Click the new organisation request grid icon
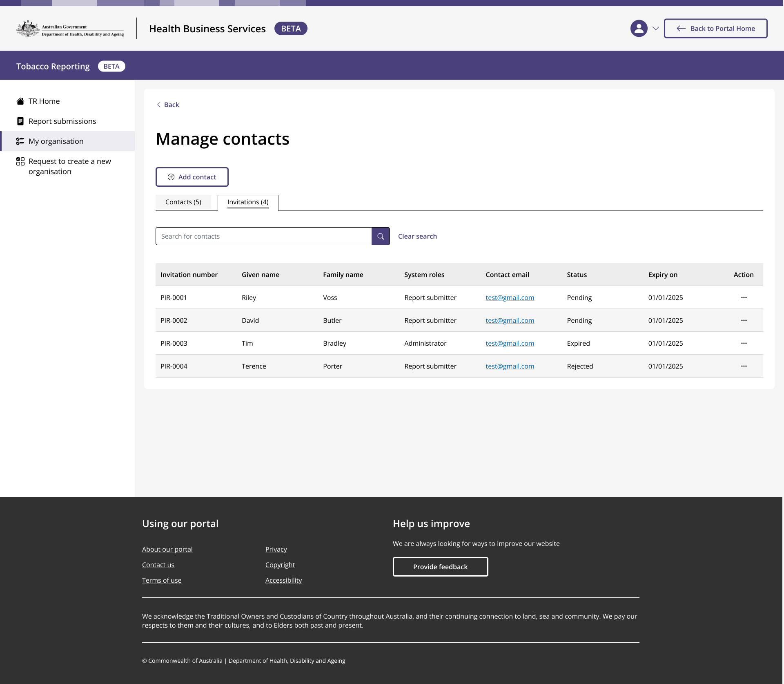 20,161
